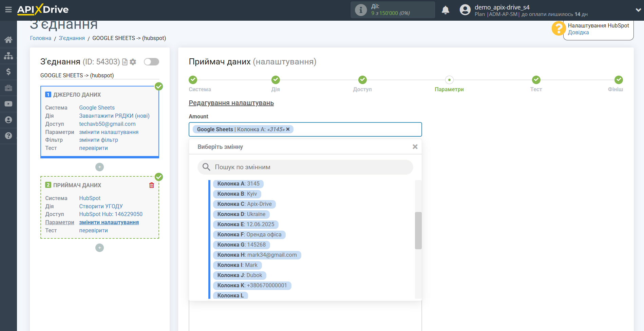This screenshot has width=644, height=331.
Task: Select variable Колонка K: +380670000001
Action: (x=252, y=286)
